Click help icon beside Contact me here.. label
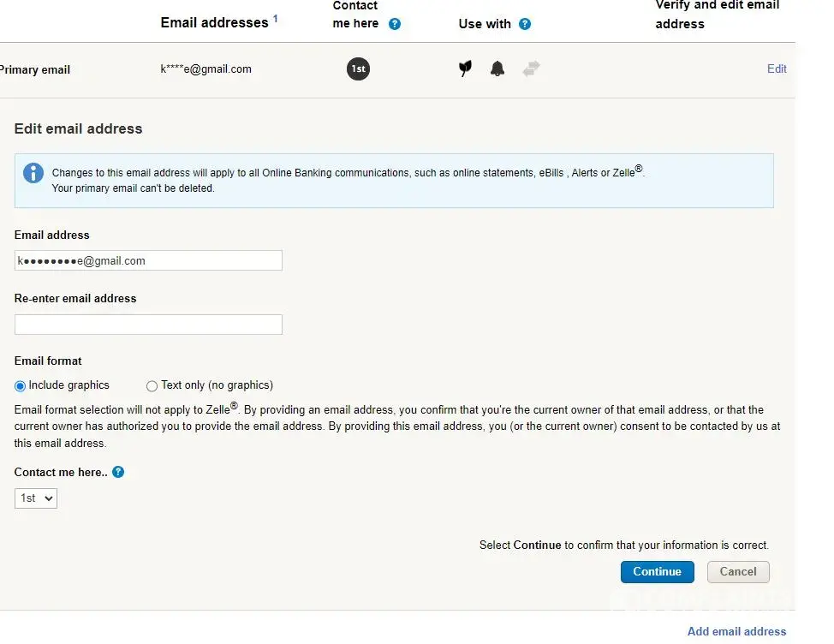 (x=118, y=472)
